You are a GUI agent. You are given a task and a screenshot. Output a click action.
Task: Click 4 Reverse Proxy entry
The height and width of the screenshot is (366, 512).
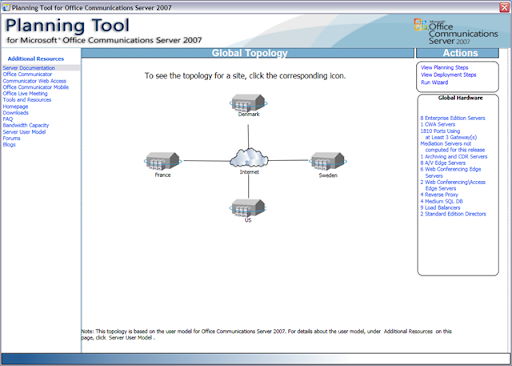coord(439,195)
